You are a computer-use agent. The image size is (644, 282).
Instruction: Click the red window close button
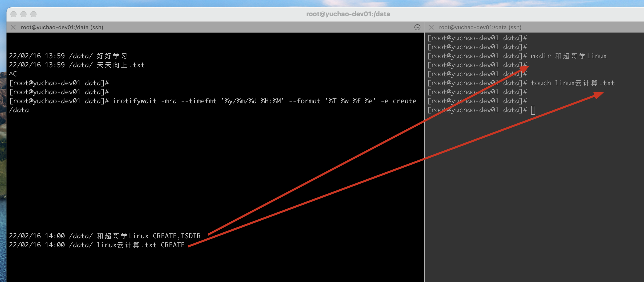click(14, 14)
